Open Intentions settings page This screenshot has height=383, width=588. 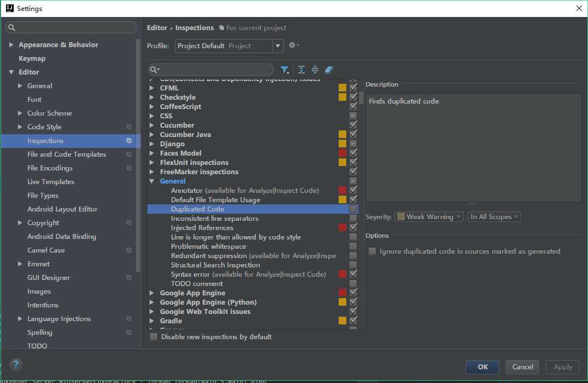click(x=43, y=305)
